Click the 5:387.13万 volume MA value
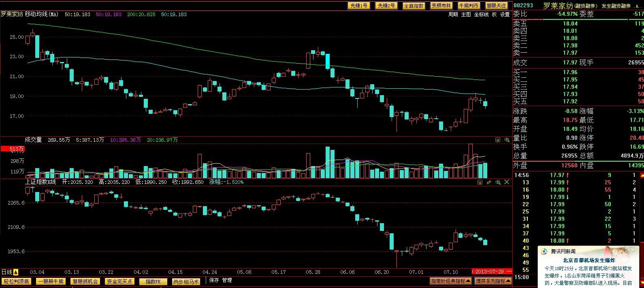This screenshot has width=644, height=288. coord(89,140)
